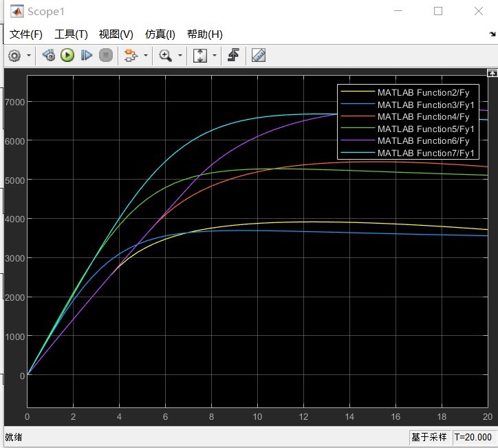
Task: Maximize the Scope1 window
Action: (x=438, y=11)
